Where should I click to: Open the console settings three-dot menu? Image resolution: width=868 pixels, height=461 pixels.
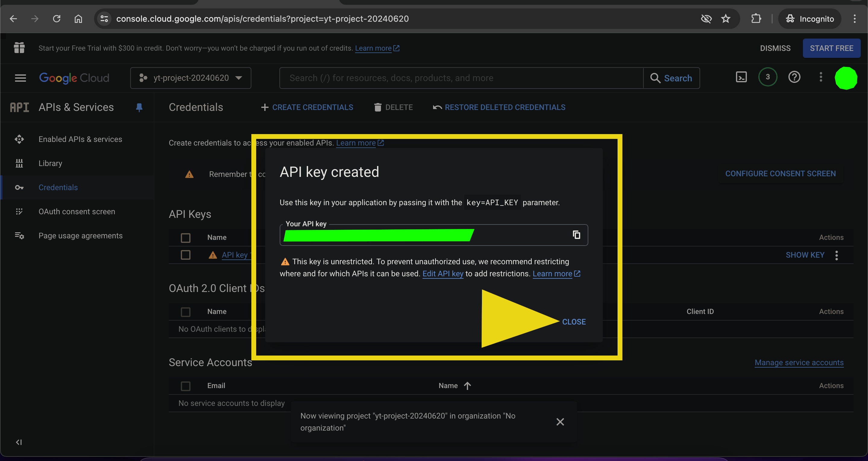pyautogui.click(x=821, y=77)
